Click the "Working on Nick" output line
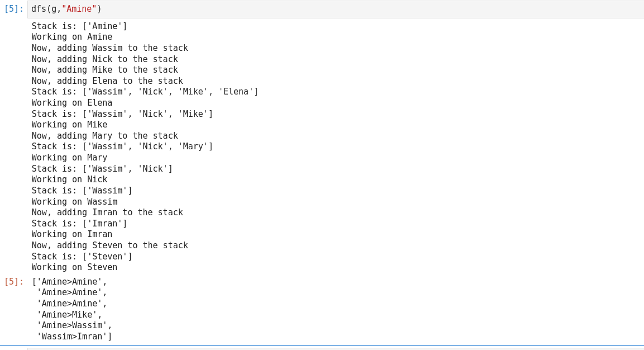This screenshot has width=644, height=350. pos(69,179)
